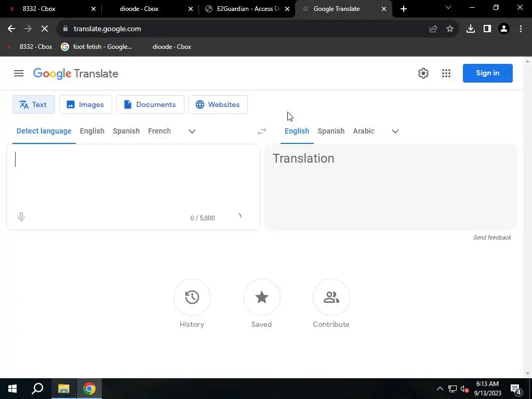The image size is (532, 399).
Task: Choose English as source language
Action: point(92,131)
